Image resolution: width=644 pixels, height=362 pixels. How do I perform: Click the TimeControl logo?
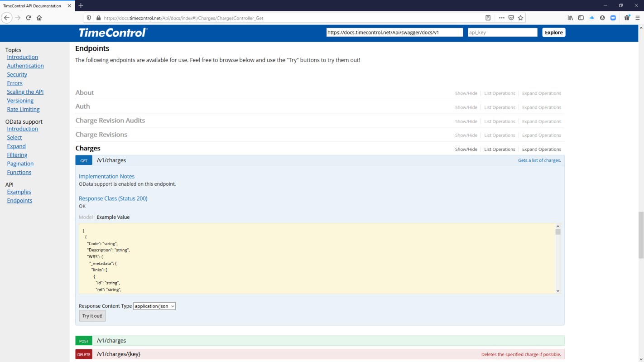click(113, 33)
